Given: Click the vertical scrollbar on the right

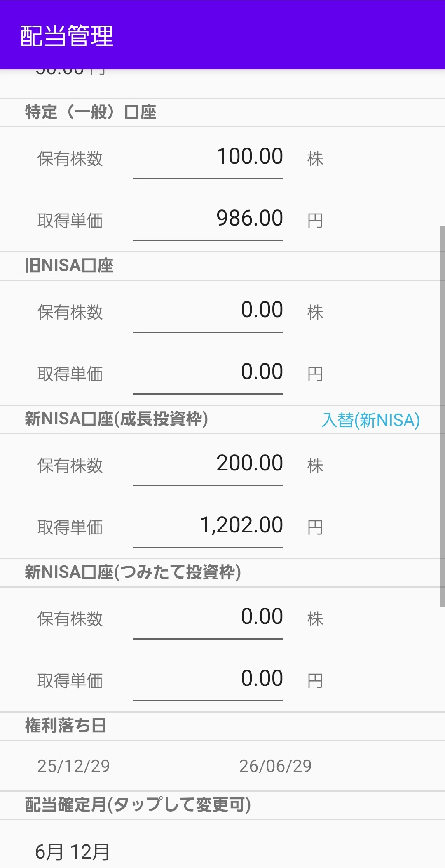Looking at the screenshot, I should pyautogui.click(x=442, y=416).
